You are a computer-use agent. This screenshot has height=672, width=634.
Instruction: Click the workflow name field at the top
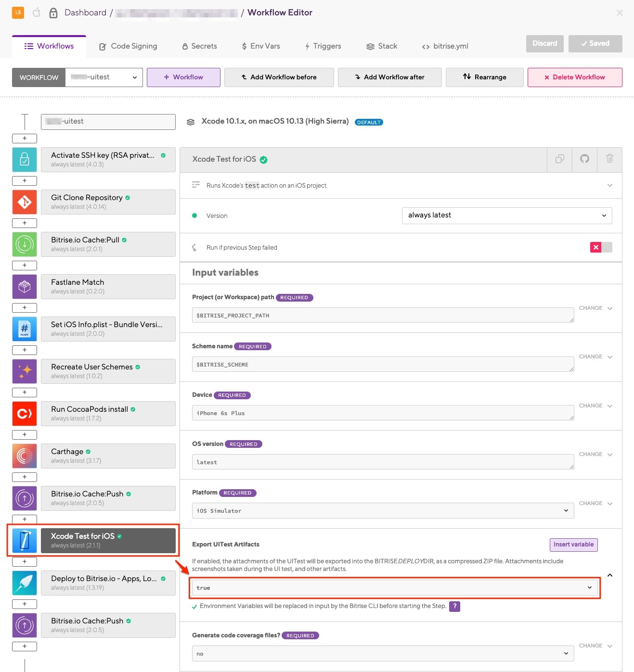108,122
